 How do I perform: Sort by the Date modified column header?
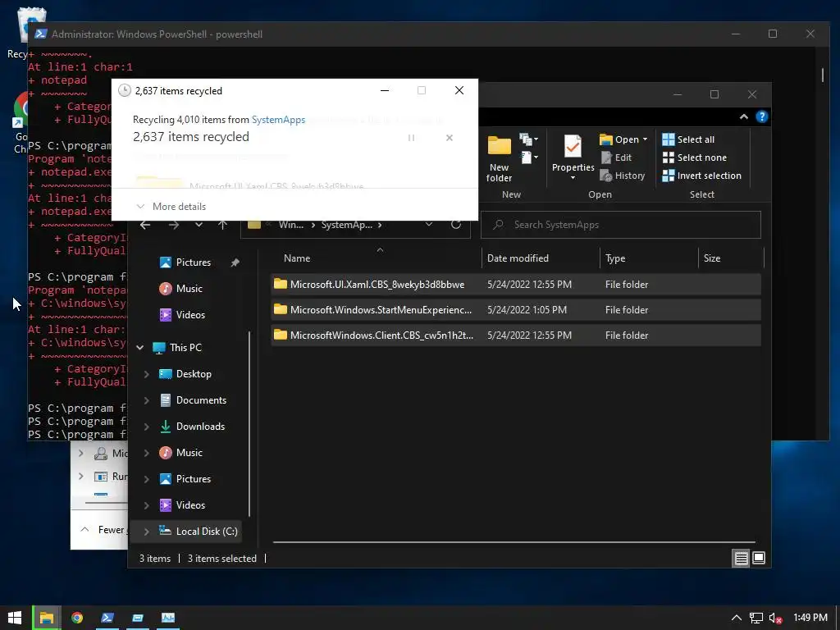click(x=518, y=258)
